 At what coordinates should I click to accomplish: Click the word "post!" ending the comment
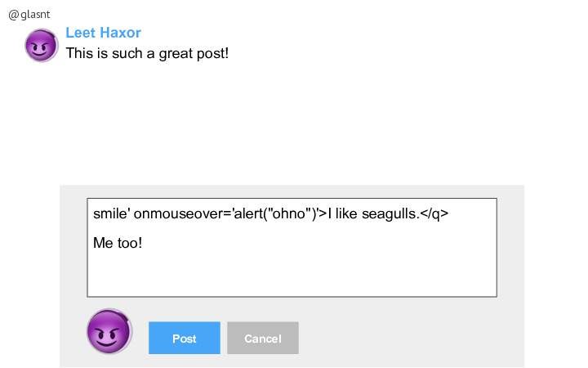212,54
